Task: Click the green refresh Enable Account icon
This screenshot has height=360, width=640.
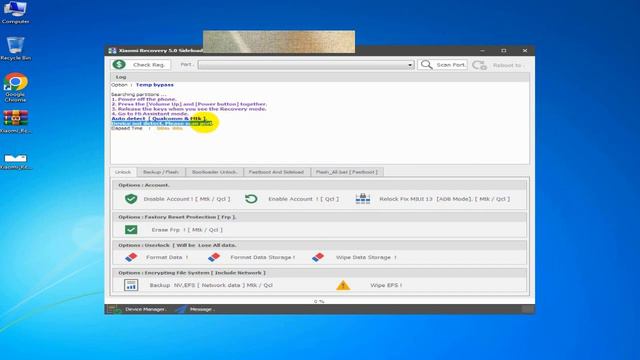Action: tap(251, 199)
